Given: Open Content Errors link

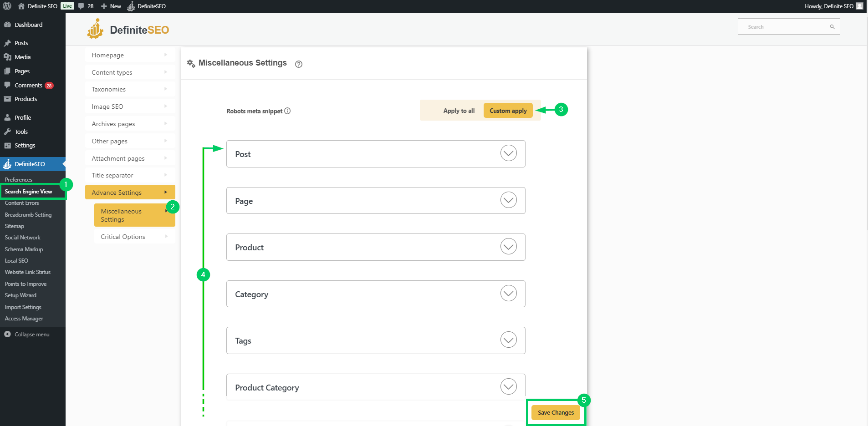Looking at the screenshot, I should pyautogui.click(x=22, y=203).
